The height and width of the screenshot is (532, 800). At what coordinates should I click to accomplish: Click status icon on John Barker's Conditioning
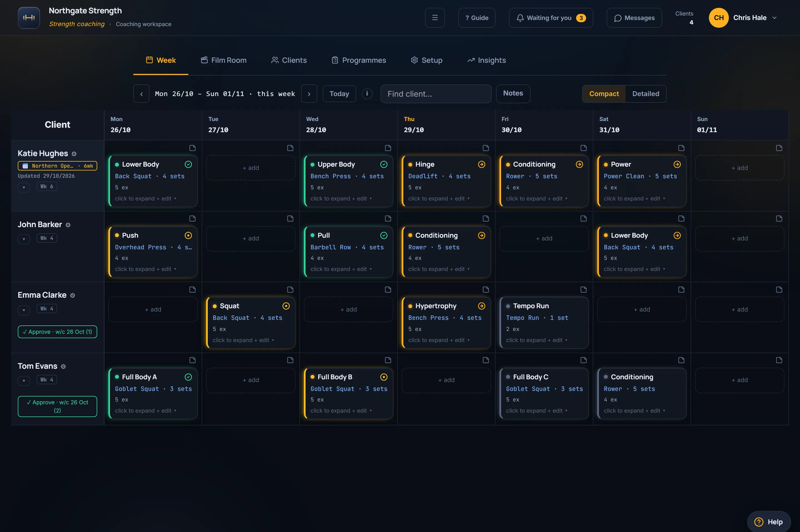point(481,235)
